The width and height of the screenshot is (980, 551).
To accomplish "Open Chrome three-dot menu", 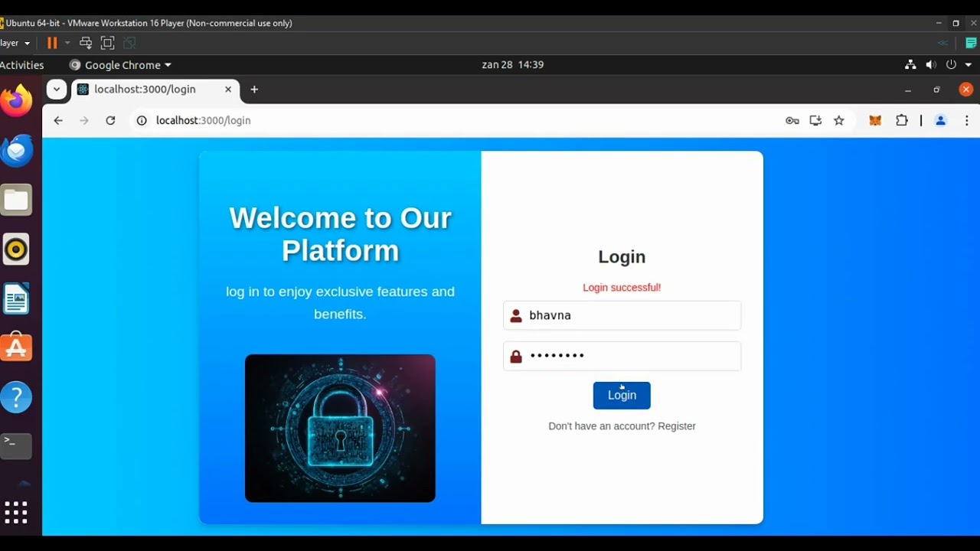I will [966, 120].
